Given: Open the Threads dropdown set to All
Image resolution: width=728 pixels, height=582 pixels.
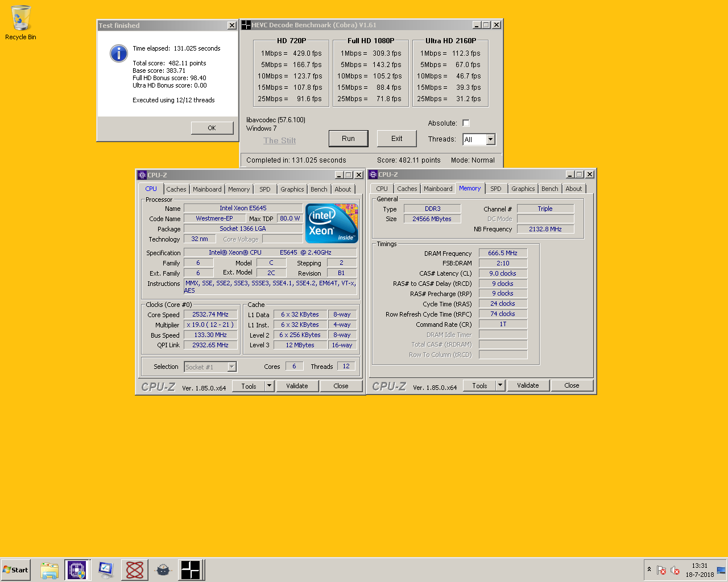Looking at the screenshot, I should 479,139.
